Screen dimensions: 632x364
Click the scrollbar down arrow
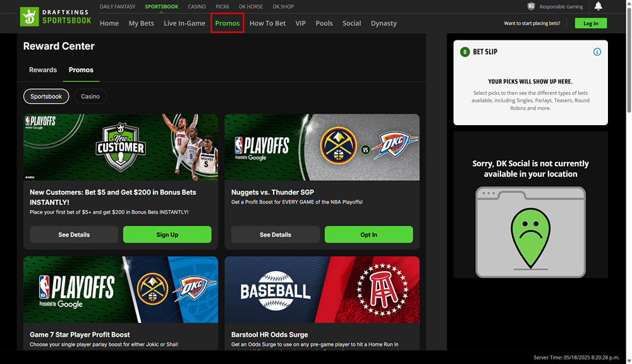coord(629,360)
